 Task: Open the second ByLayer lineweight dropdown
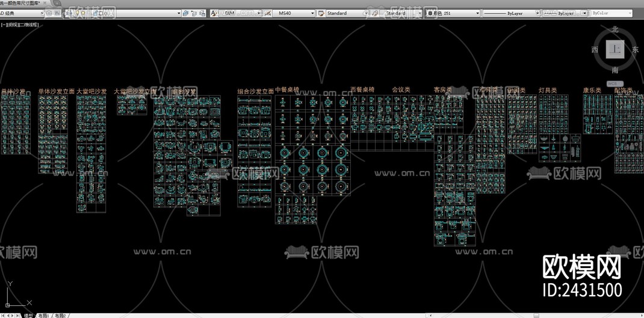tap(565, 13)
